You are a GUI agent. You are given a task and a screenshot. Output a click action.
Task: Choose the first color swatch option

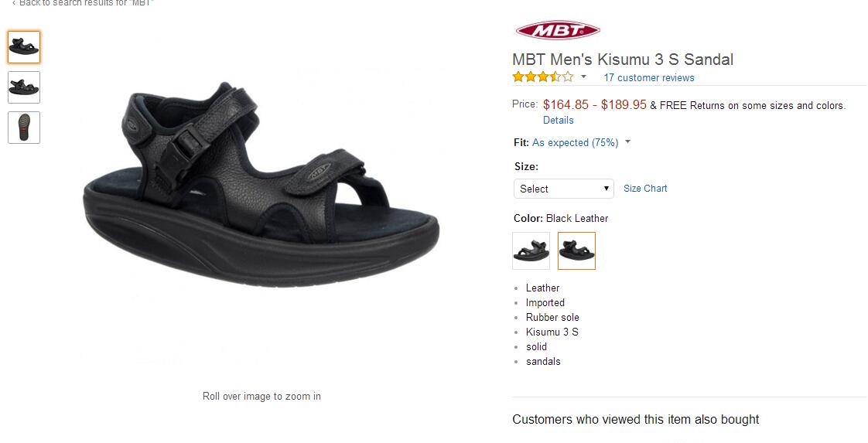coord(531,250)
